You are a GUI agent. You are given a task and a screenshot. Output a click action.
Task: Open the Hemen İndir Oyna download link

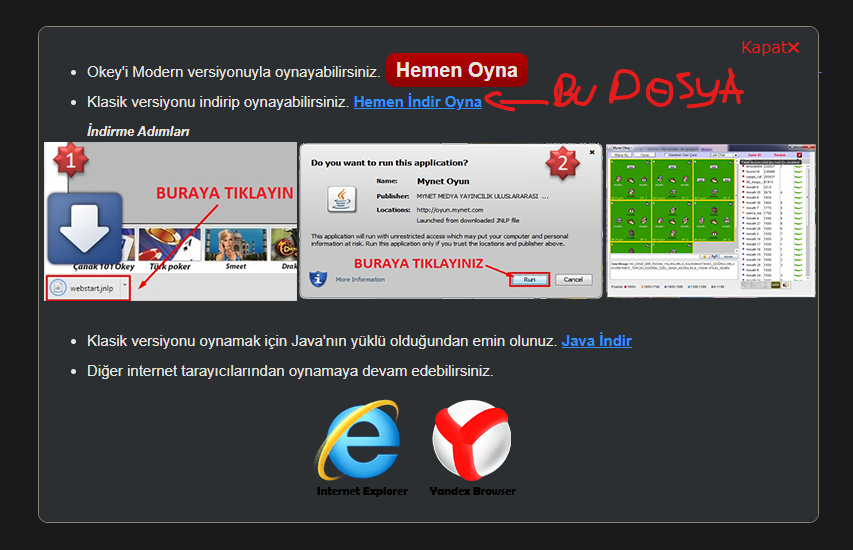418,102
